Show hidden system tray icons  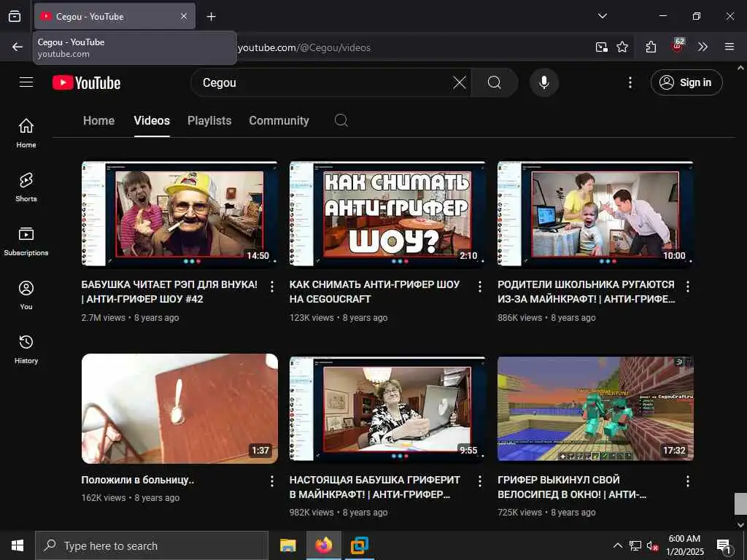coord(617,545)
